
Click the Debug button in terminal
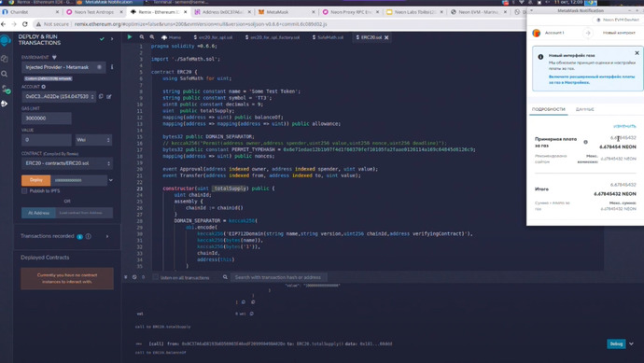coord(616,343)
